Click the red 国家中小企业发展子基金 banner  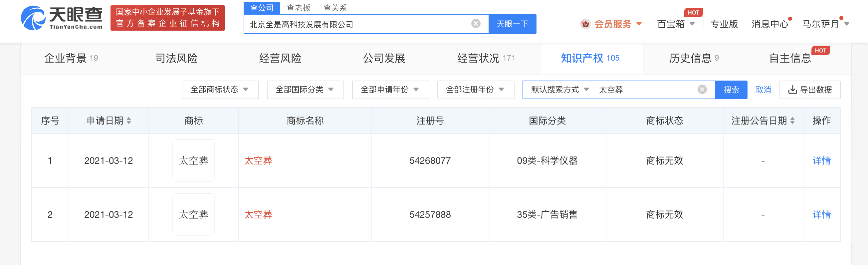(x=167, y=18)
